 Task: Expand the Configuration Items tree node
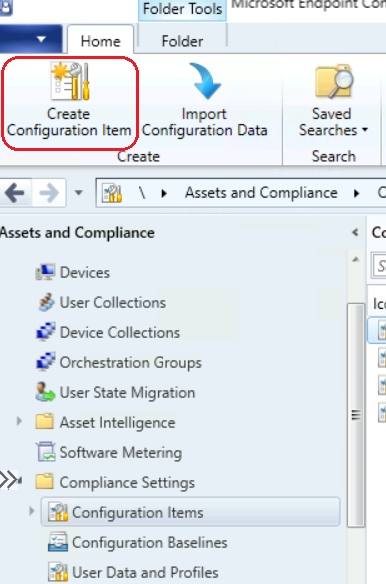tap(32, 512)
